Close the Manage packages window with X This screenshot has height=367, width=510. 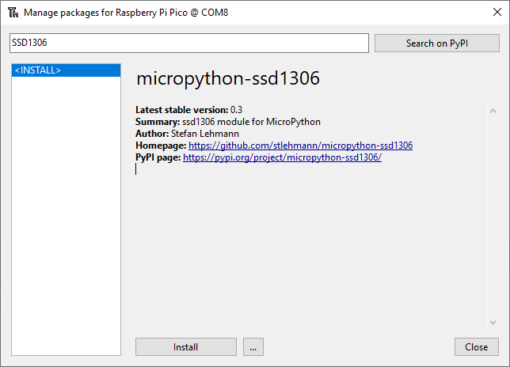[x=497, y=12]
